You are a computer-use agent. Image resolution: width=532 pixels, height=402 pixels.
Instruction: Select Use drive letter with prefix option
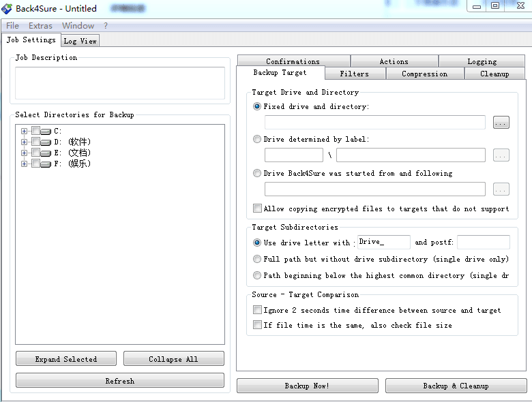(x=257, y=243)
